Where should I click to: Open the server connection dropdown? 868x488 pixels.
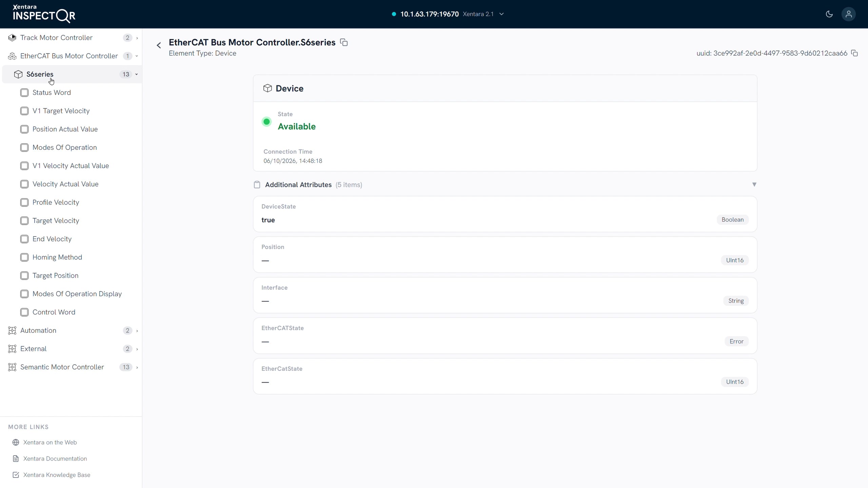point(502,14)
